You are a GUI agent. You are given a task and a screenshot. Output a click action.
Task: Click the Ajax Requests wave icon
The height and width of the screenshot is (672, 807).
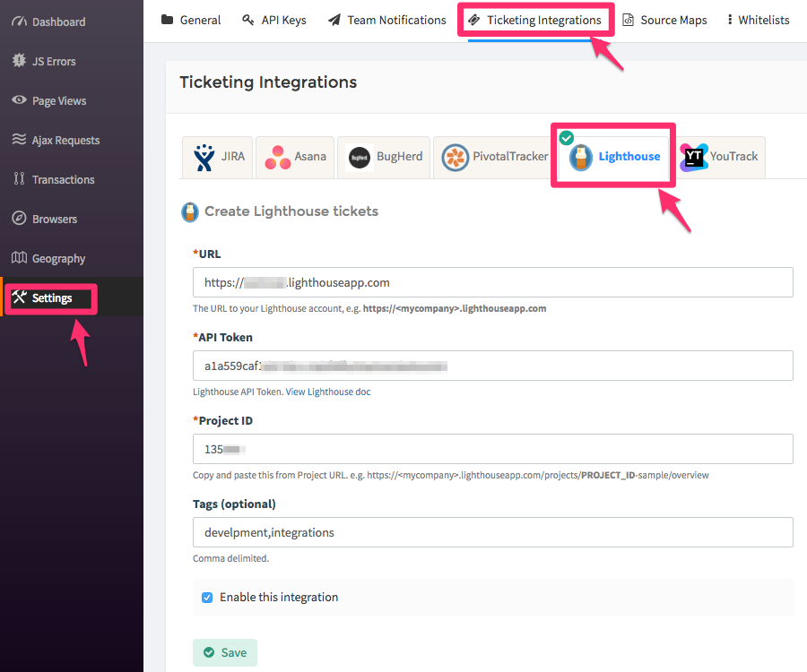coord(19,140)
